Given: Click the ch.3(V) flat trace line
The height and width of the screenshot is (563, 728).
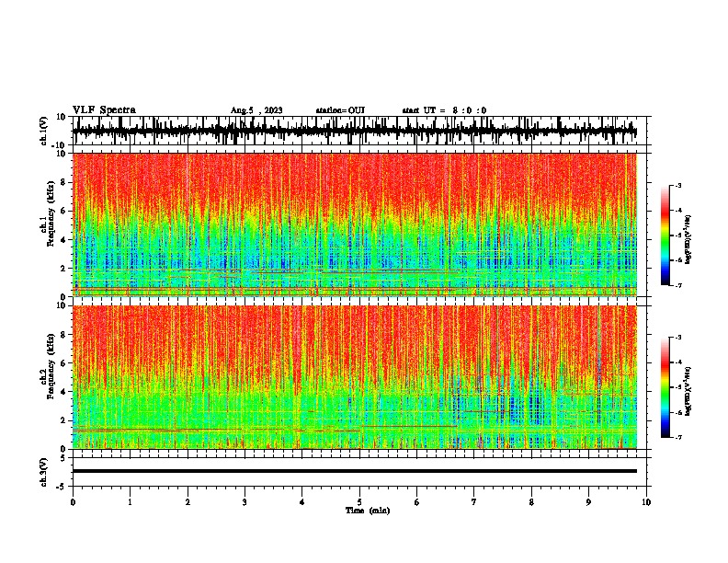Looking at the screenshot, I should click(x=355, y=471).
